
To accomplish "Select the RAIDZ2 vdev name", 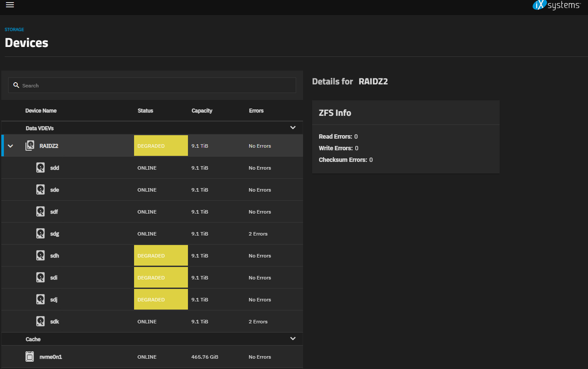I will point(49,146).
